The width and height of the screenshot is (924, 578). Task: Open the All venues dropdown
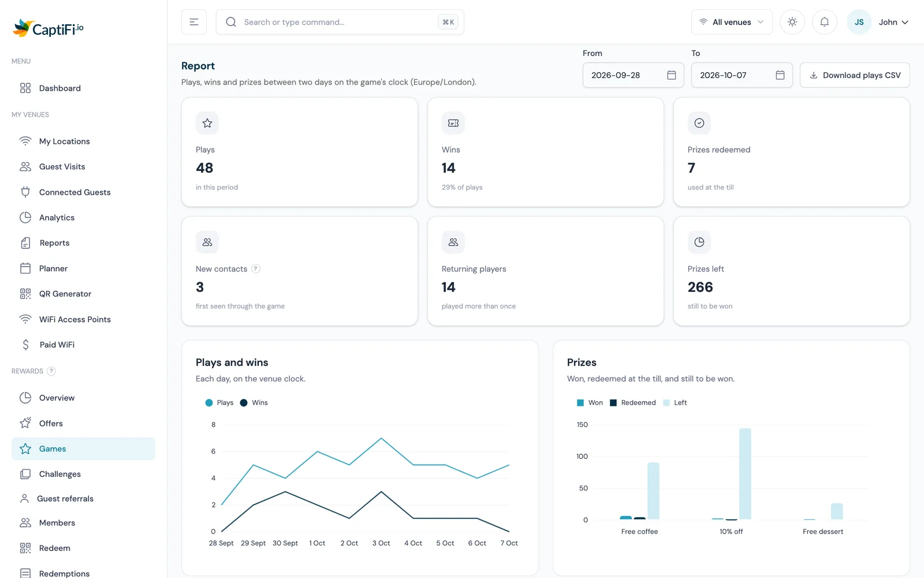coord(732,22)
